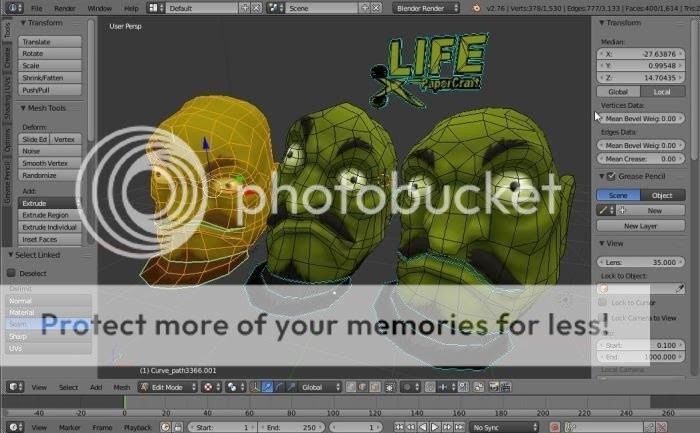Screen dimensions: 700x433
Task: Switch to vertex select mode icon
Action: coord(351,387)
